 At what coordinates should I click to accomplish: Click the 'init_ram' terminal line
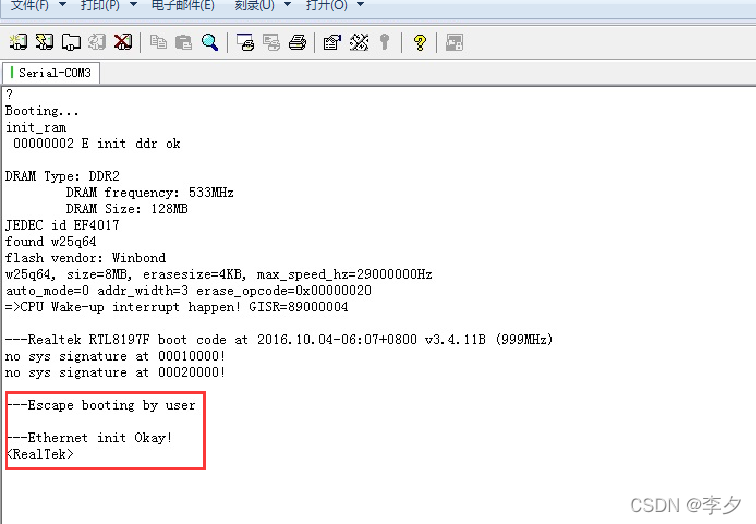pyautogui.click(x=36, y=128)
